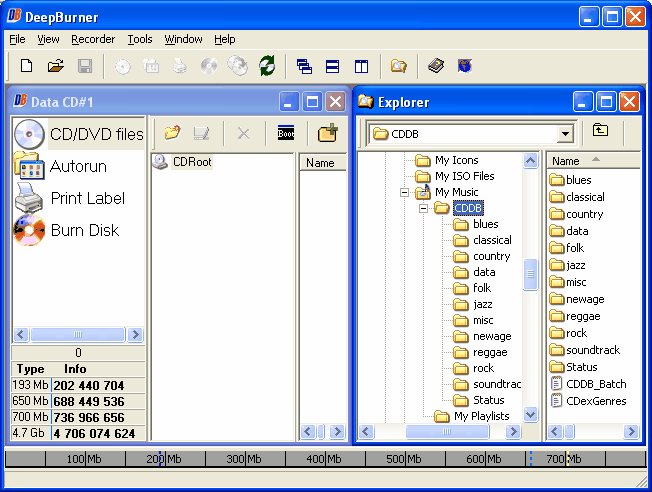The image size is (652, 492).
Task: Tile windows horizontally using the toolbar icon
Action: click(x=333, y=66)
